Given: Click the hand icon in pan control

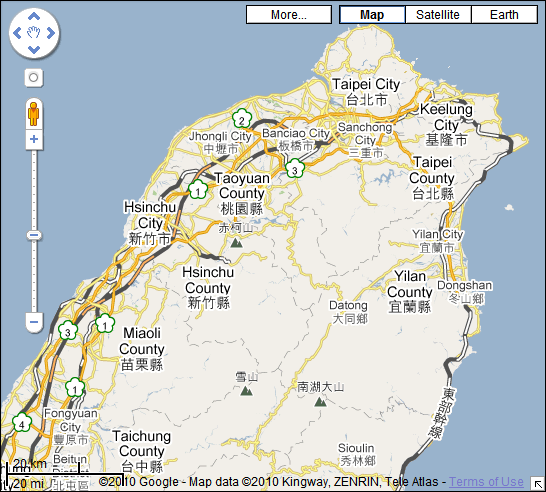Looking at the screenshot, I should [34, 33].
